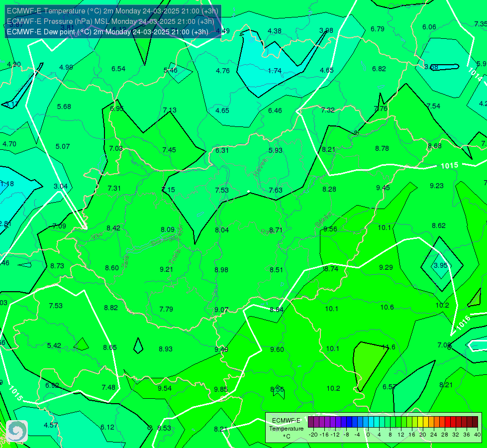Image resolution: width=487 pixels, height=448 pixels.
Task: Click the 6.06 temperature value
Action: pos(429,27)
